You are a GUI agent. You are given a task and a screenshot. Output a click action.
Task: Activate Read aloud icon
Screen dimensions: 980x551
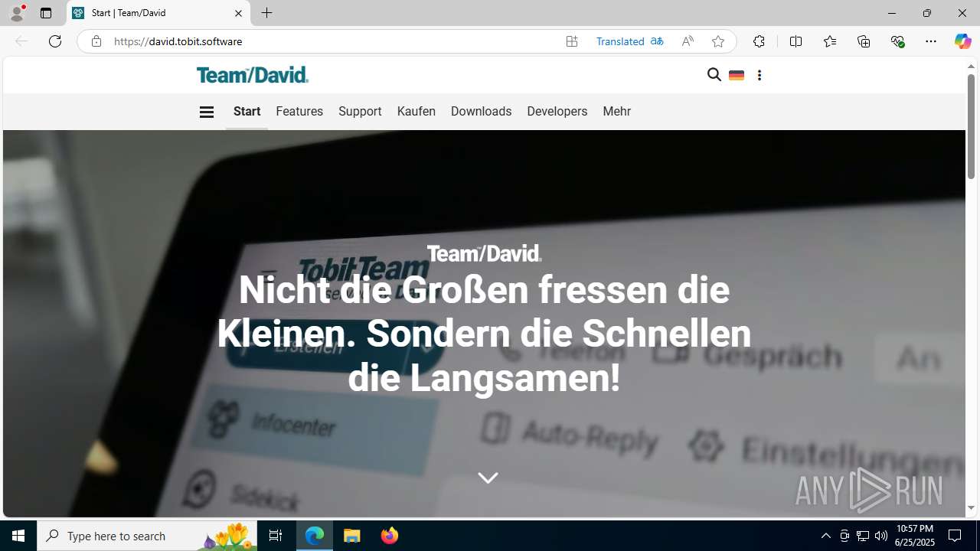pos(688,41)
